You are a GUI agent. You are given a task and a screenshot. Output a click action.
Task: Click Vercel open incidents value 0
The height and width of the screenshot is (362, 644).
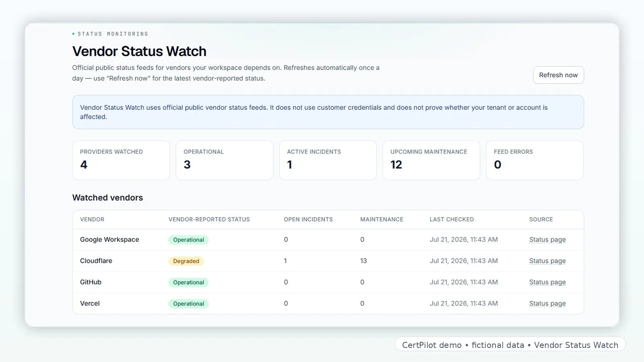(286, 304)
